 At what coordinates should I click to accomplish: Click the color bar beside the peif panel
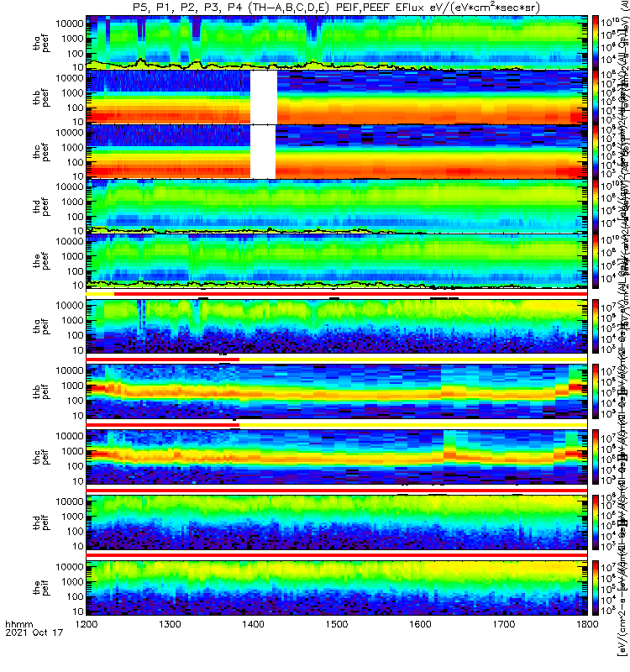click(596, 587)
